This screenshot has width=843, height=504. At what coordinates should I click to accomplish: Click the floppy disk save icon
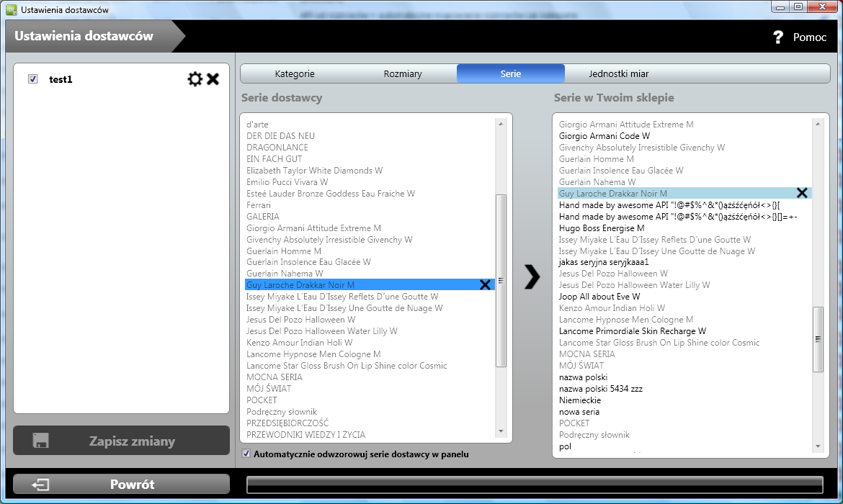pos(41,441)
